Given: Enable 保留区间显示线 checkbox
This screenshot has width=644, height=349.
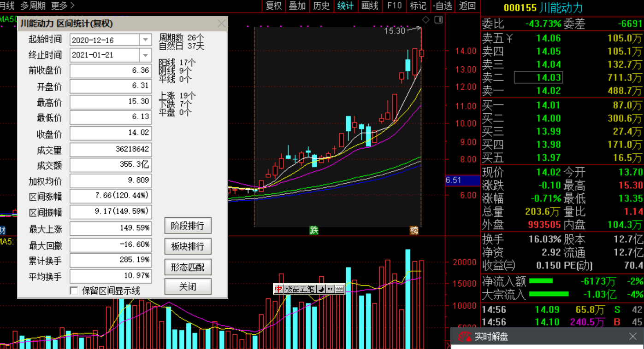Looking at the screenshot, I should tap(74, 291).
